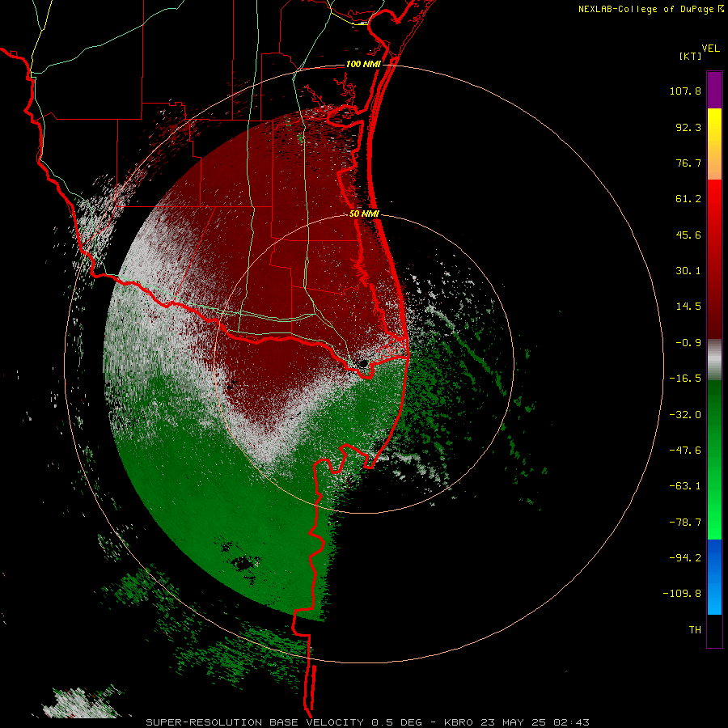Click the 61.2 velocity scale value
728x728 pixels.
[x=688, y=199]
